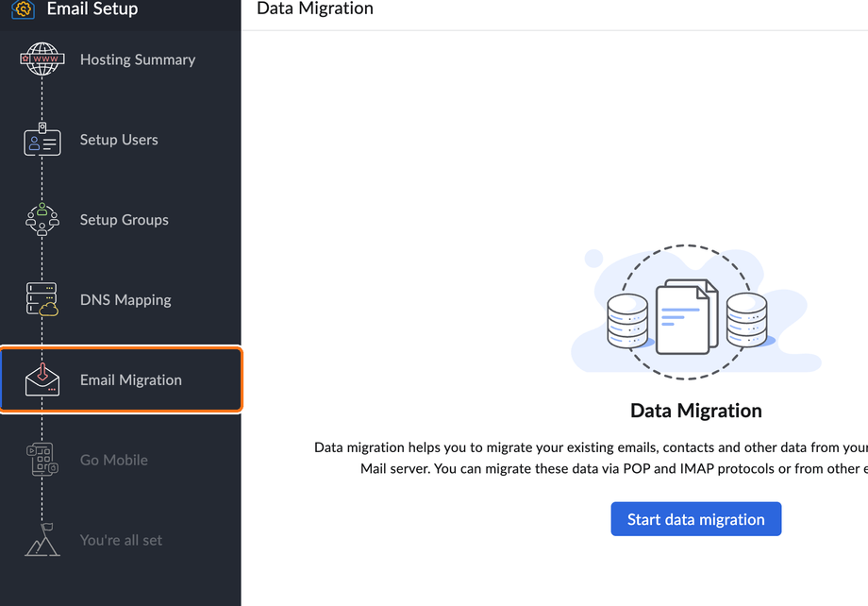
Task: Click the DNS Mapping server icon
Action: [x=42, y=299]
